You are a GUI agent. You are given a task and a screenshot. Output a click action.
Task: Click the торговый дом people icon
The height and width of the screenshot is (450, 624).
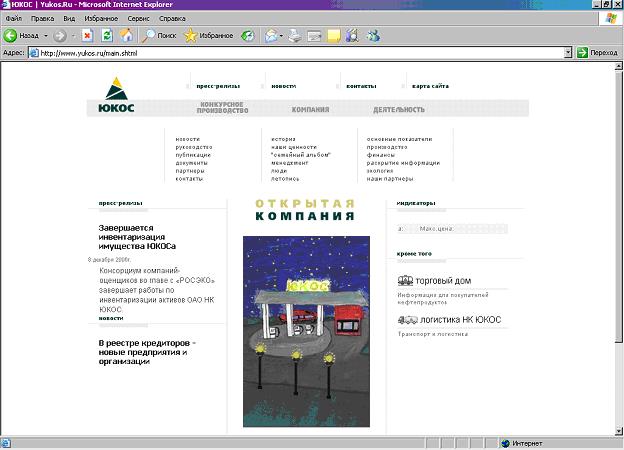tap(405, 281)
